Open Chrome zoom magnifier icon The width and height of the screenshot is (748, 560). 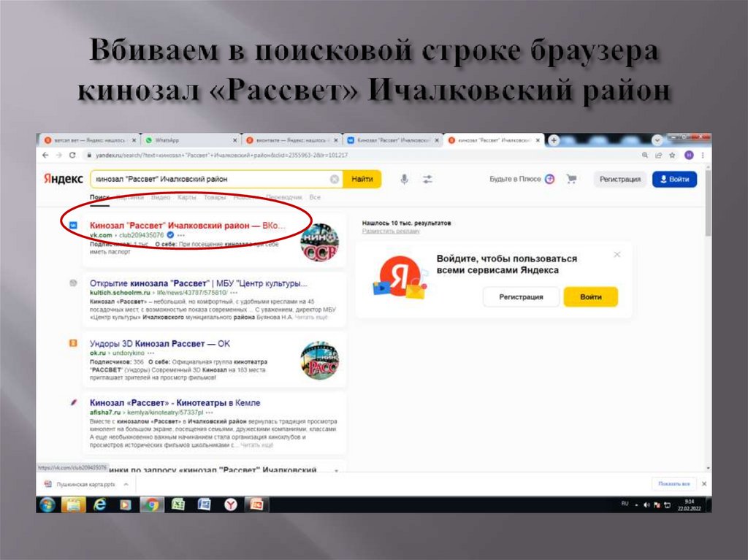pos(645,155)
